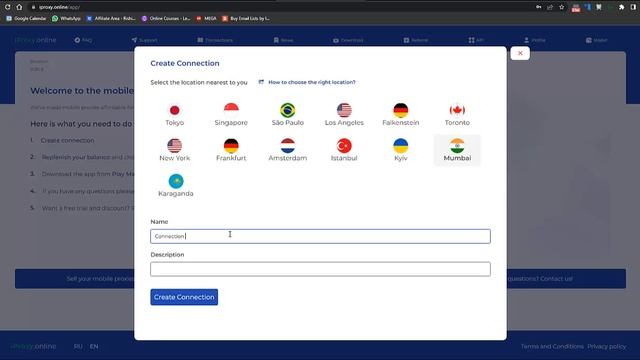This screenshot has width=640, height=360.
Task: Select the Frankfurt German flag
Action: (231, 146)
